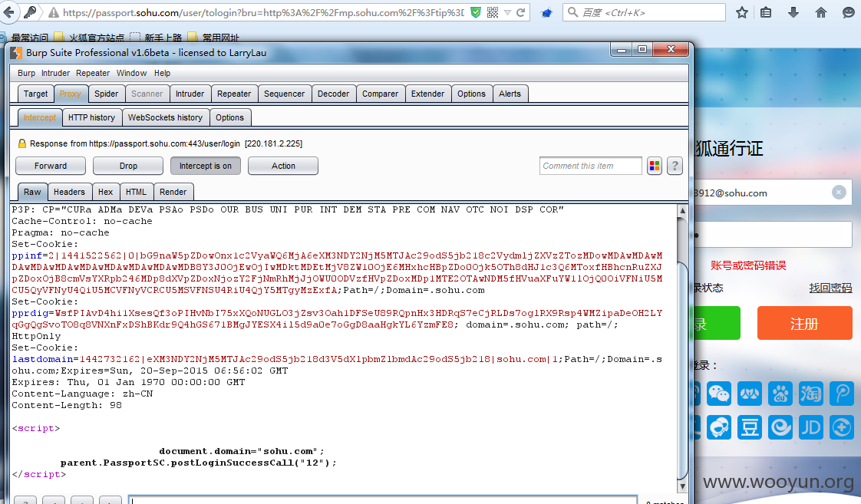Open the Comparer tab

pos(380,94)
